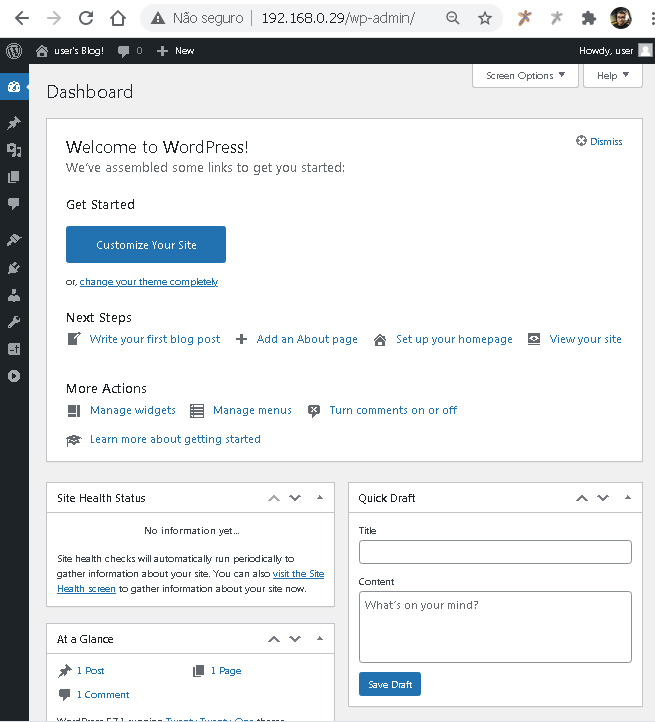Go back in the browser
This screenshot has width=655, height=722.
click(22, 18)
